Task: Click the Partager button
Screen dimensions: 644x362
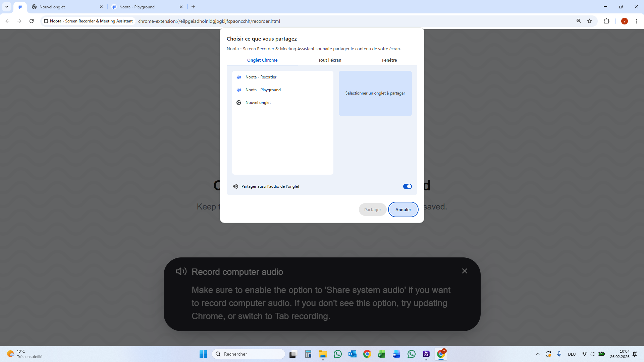Action: click(372, 209)
